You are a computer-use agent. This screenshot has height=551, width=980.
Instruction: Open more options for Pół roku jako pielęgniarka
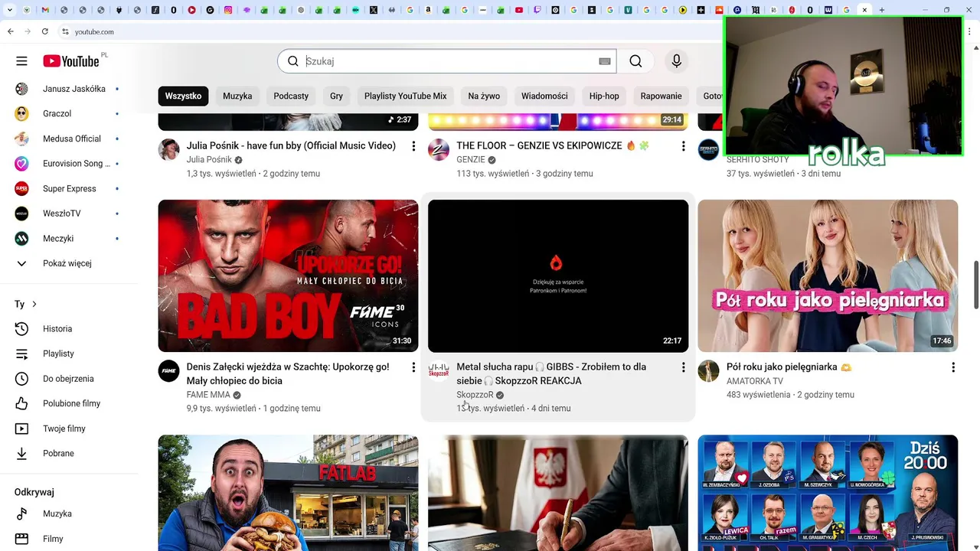click(953, 367)
